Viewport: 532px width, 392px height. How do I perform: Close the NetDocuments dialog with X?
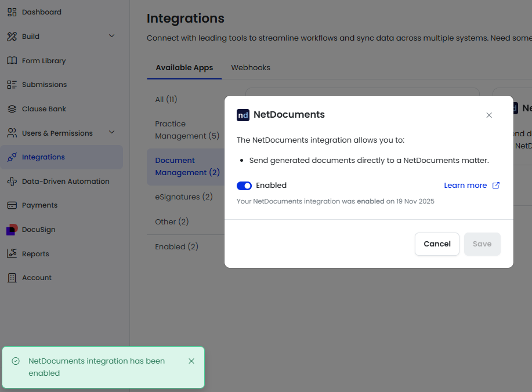click(489, 115)
